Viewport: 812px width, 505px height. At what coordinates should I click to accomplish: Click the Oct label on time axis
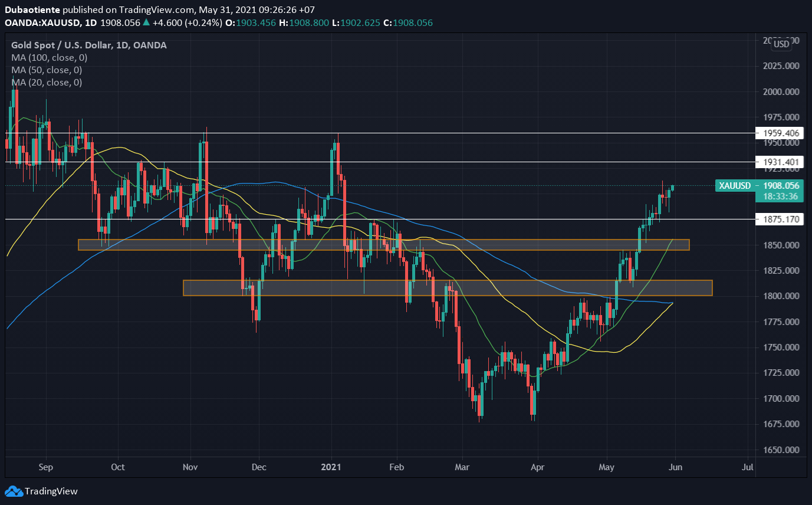(117, 467)
